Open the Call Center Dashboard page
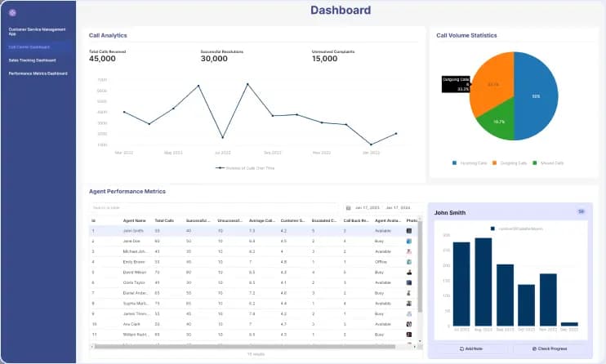This screenshot has height=364, width=606. (29, 47)
